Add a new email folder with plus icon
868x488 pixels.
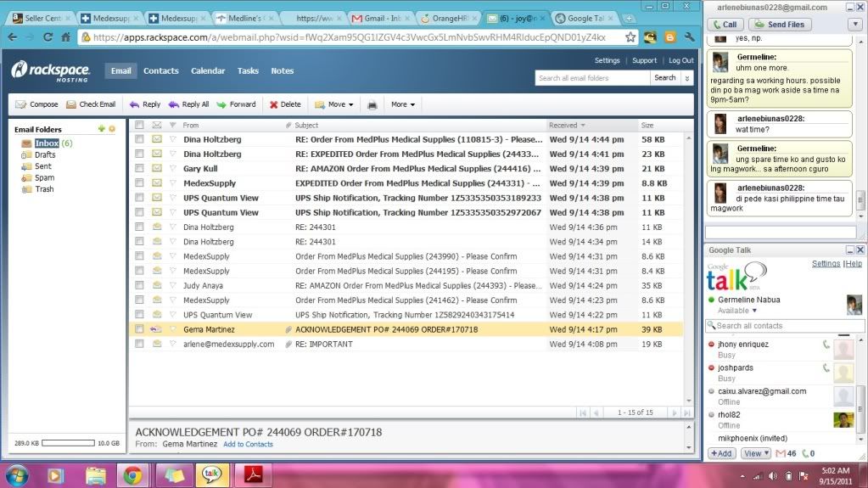coord(101,128)
